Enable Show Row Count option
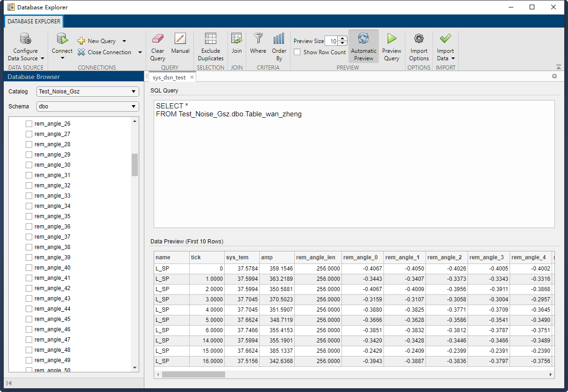The image size is (568, 392). point(297,52)
